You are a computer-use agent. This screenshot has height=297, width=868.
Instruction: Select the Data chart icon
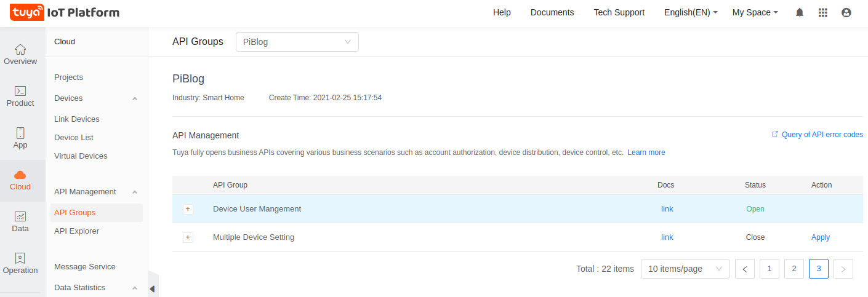(20, 216)
